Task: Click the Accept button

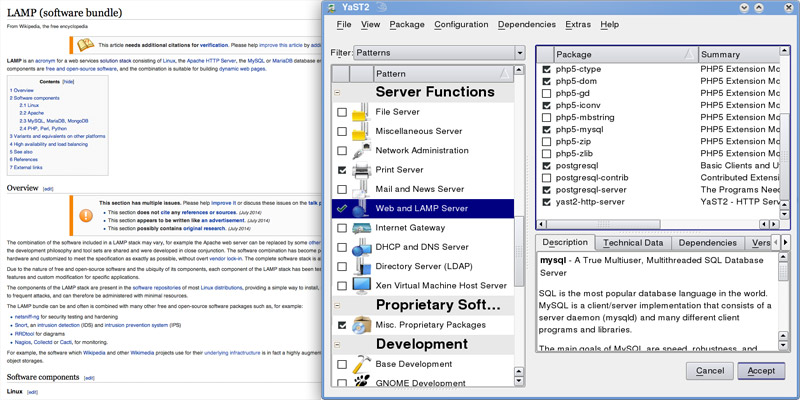Action: point(761,371)
